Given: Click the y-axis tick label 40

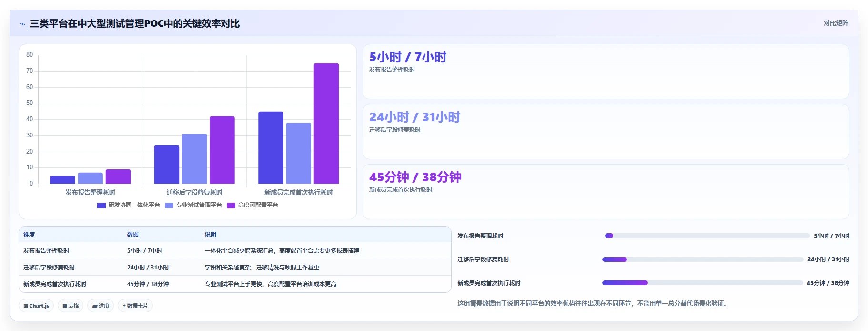Looking at the screenshot, I should 30,119.
